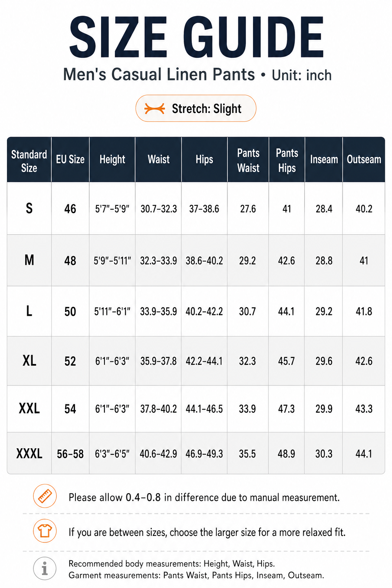Select the Pants Waist column header
The image size is (392, 588).
coord(248,160)
